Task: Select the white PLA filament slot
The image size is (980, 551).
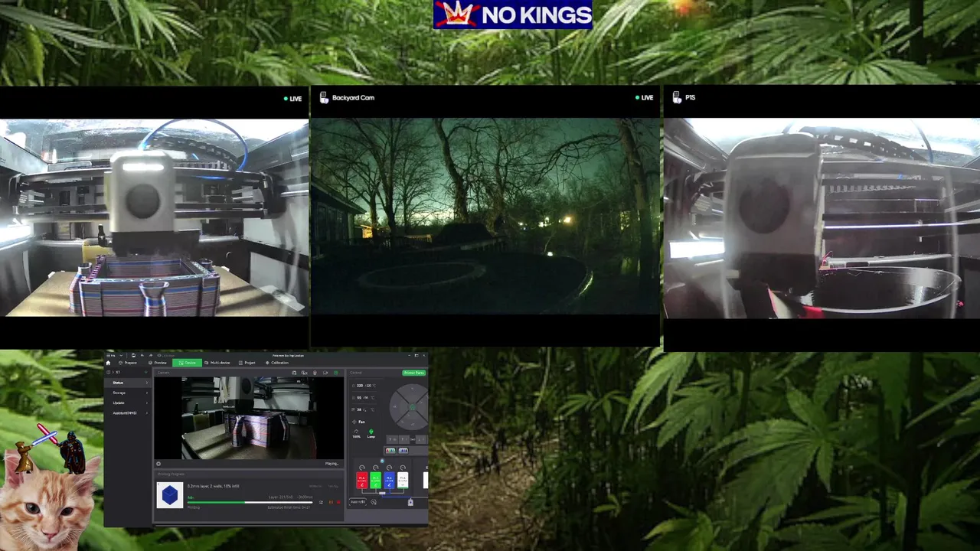Action: [403, 481]
